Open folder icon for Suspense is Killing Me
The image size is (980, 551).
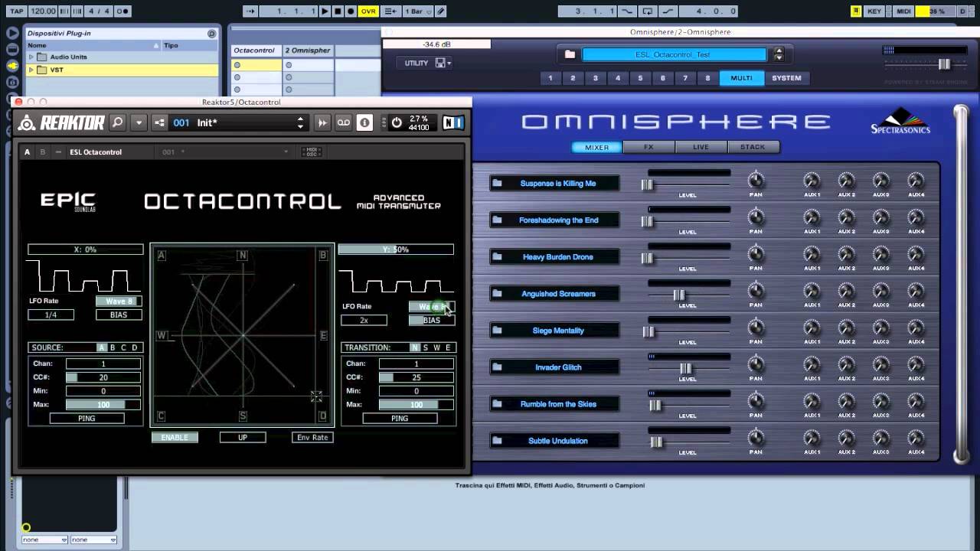pyautogui.click(x=497, y=183)
